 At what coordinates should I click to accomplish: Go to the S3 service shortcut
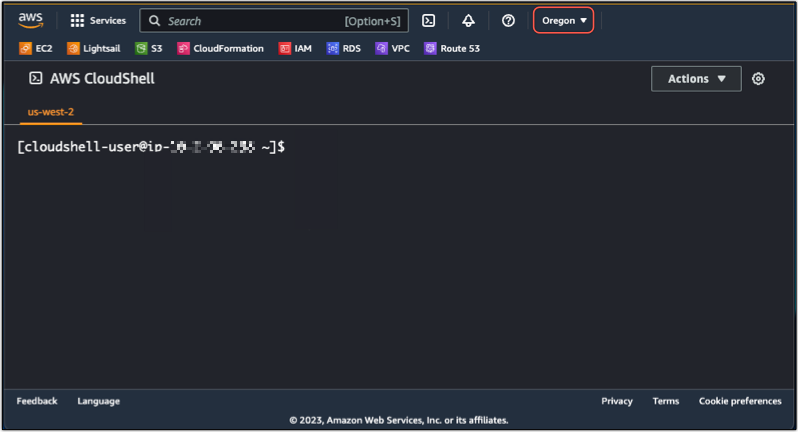[149, 48]
